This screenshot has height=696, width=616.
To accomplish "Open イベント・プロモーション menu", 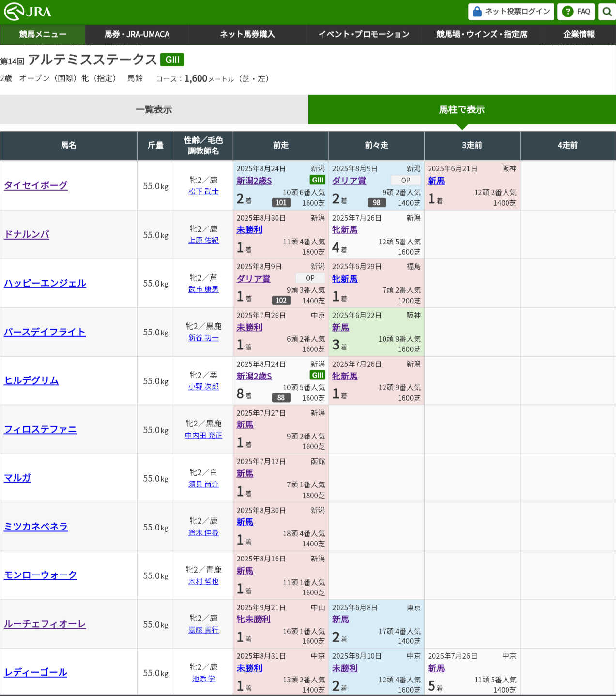I will 364,34.
